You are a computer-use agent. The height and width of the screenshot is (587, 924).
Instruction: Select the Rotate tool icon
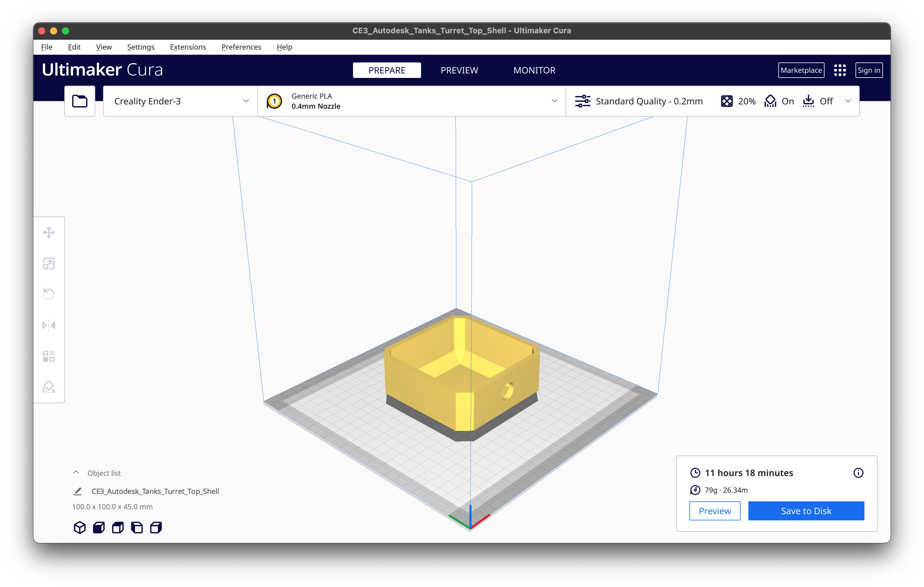tap(49, 294)
